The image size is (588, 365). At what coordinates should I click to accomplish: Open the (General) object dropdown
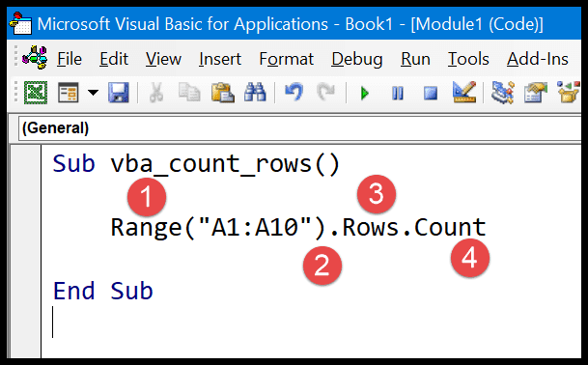coord(299,128)
